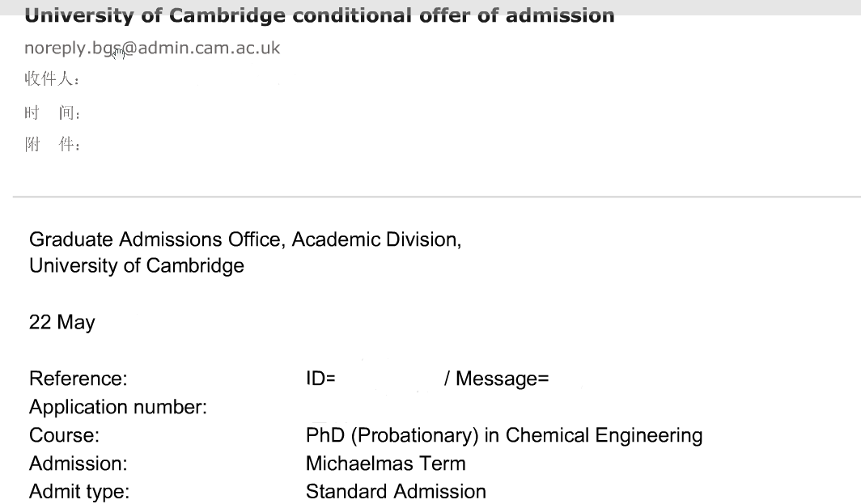The width and height of the screenshot is (861, 504).
Task: Select the 收件人 recipient label
Action: (x=52, y=80)
